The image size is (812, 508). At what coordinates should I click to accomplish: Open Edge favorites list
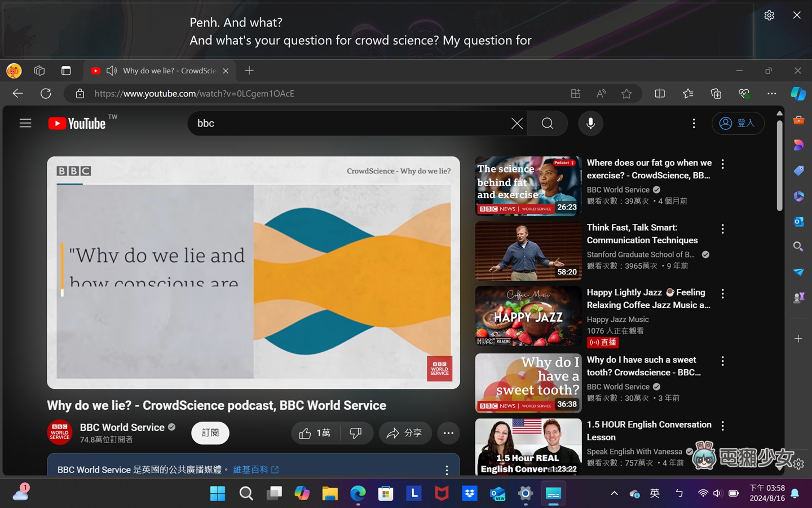click(688, 94)
